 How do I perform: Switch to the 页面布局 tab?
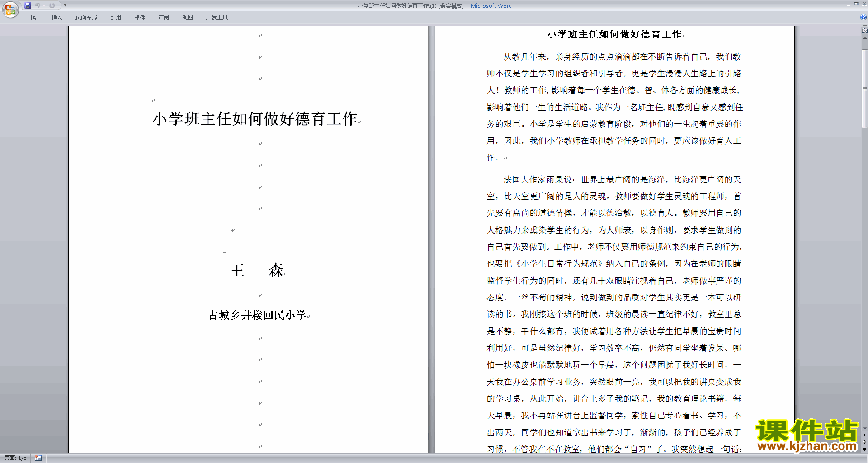[x=86, y=18]
